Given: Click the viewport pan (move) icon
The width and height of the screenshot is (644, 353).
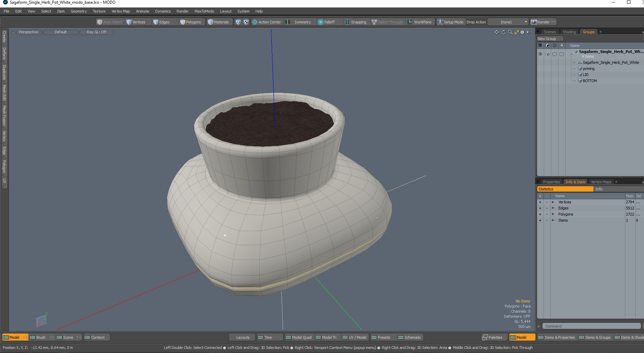Looking at the screenshot, I should point(497,32).
